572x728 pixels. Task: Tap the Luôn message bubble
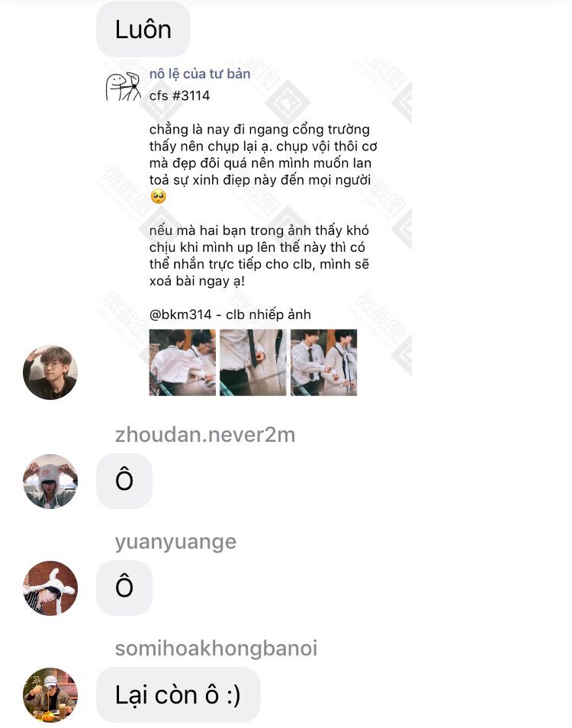point(143,29)
